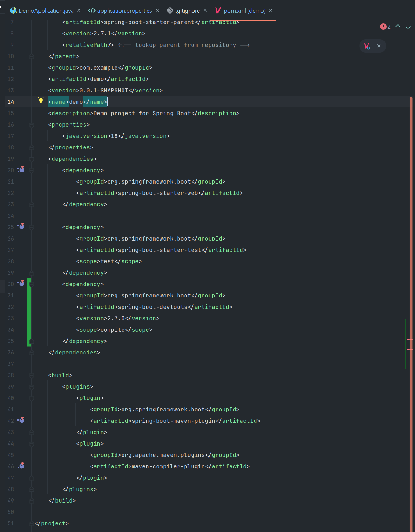Click the maven-compiler-plugin artifactId text
415x532 pixels.
(168, 466)
